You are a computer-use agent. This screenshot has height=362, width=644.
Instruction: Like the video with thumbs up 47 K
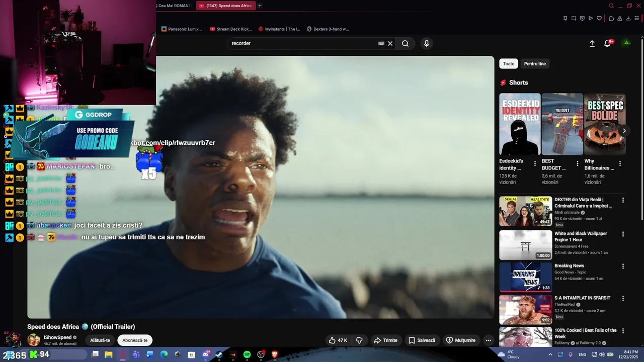[338, 340]
